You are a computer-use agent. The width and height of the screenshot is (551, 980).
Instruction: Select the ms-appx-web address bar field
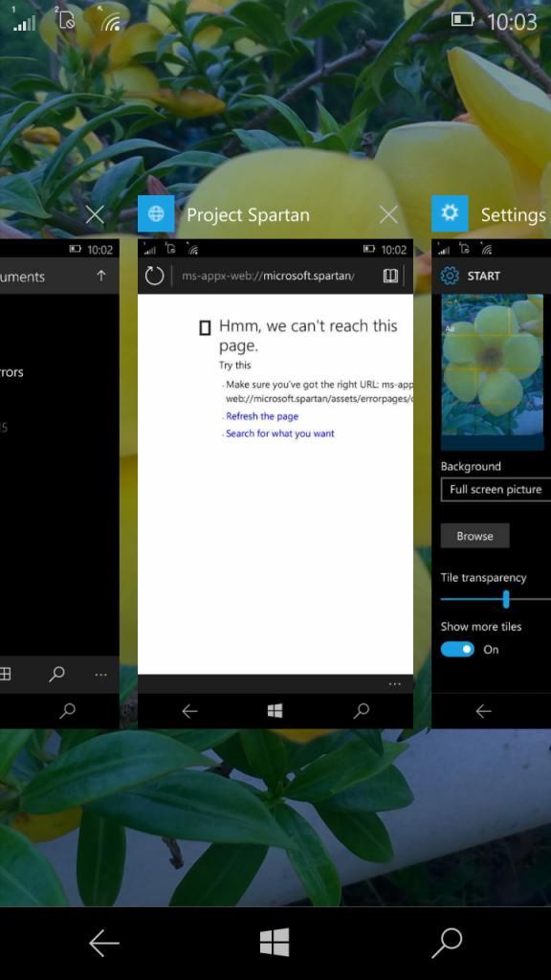[x=269, y=276]
